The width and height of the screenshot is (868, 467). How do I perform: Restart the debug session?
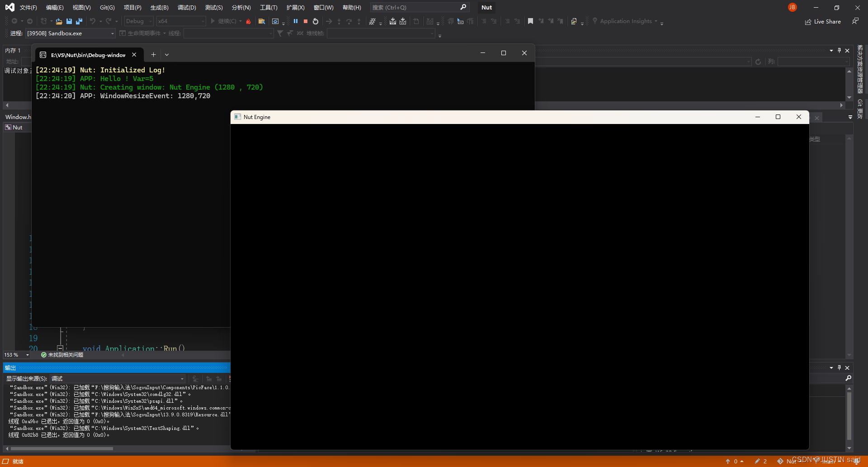pos(316,21)
